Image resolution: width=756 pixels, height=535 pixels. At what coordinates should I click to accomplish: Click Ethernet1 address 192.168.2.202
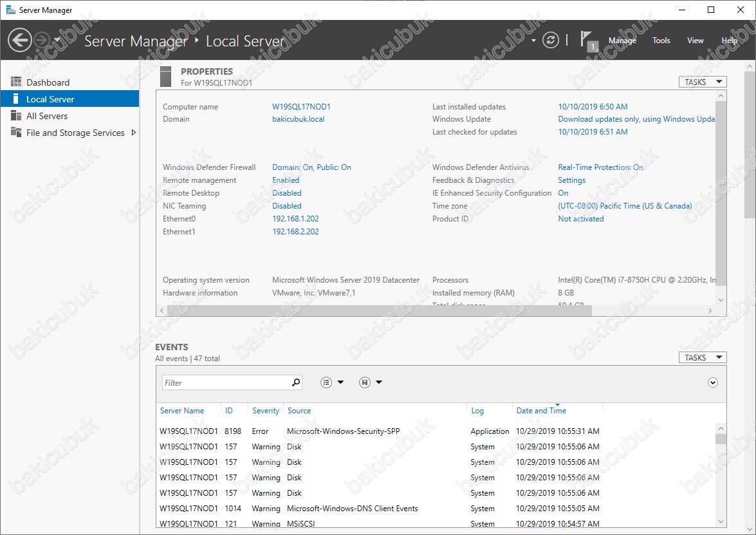tap(295, 232)
